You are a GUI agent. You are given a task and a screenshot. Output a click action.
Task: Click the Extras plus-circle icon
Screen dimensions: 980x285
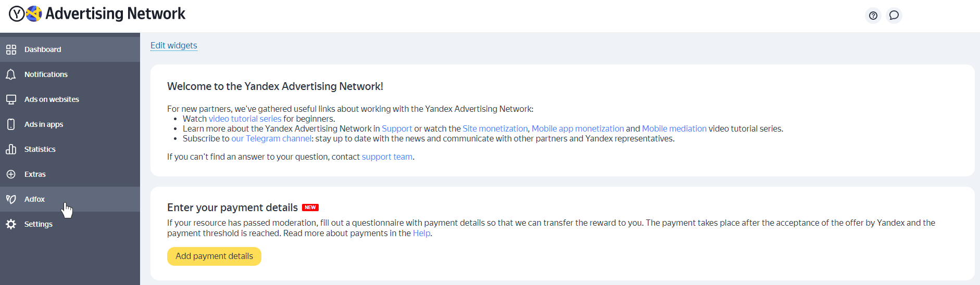[x=11, y=174]
